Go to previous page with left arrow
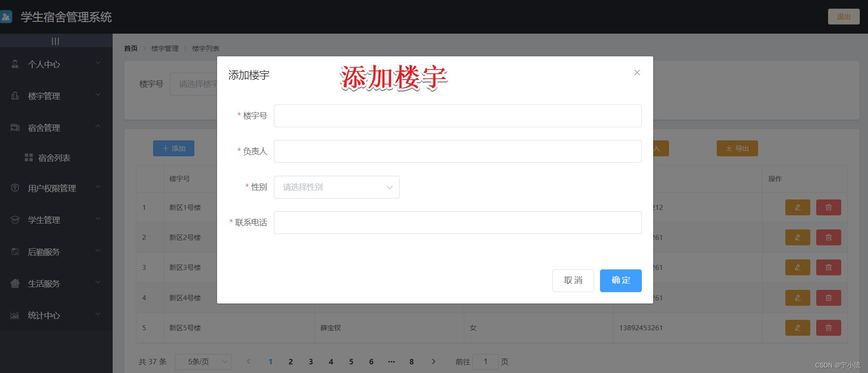This screenshot has width=868, height=373. tap(248, 362)
